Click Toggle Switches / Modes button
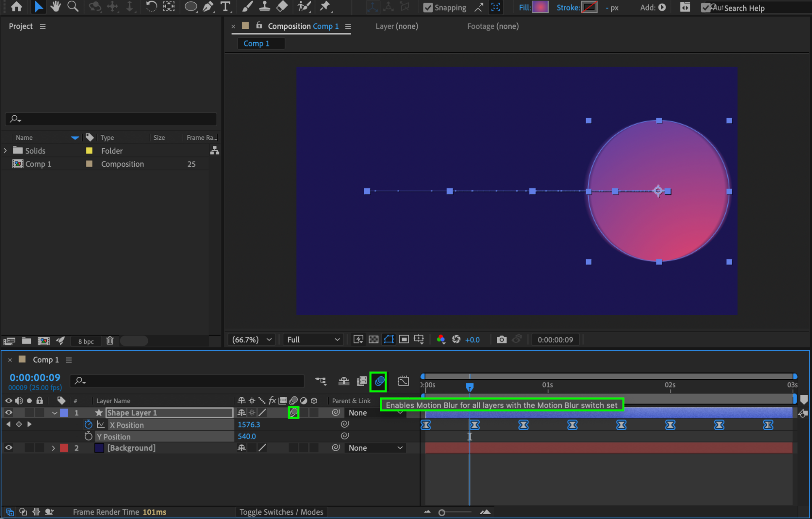The height and width of the screenshot is (519, 812). (x=281, y=512)
